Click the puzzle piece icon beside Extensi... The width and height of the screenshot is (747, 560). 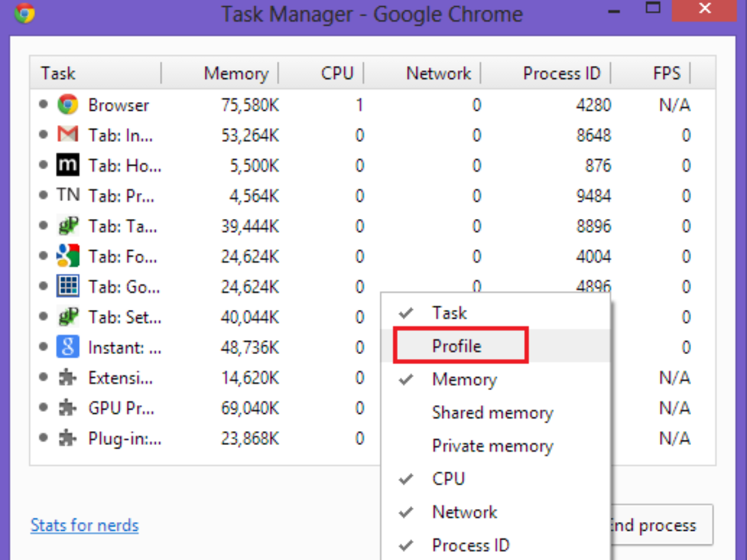tap(67, 378)
